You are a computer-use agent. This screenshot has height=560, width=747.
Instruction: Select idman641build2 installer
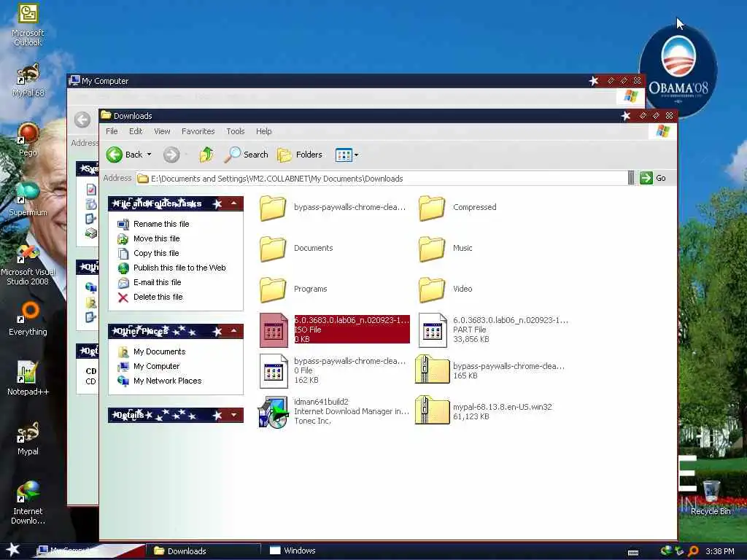[333, 411]
